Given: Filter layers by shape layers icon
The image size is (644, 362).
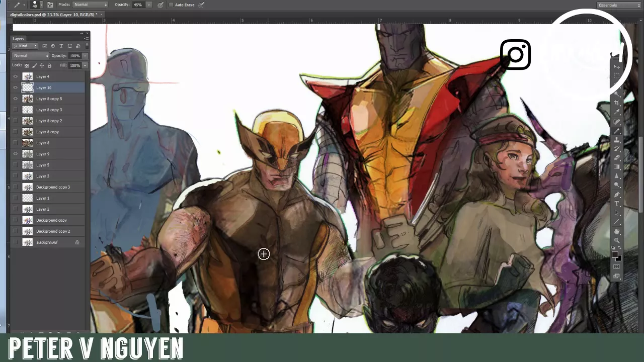Looking at the screenshot, I should pos(70,46).
